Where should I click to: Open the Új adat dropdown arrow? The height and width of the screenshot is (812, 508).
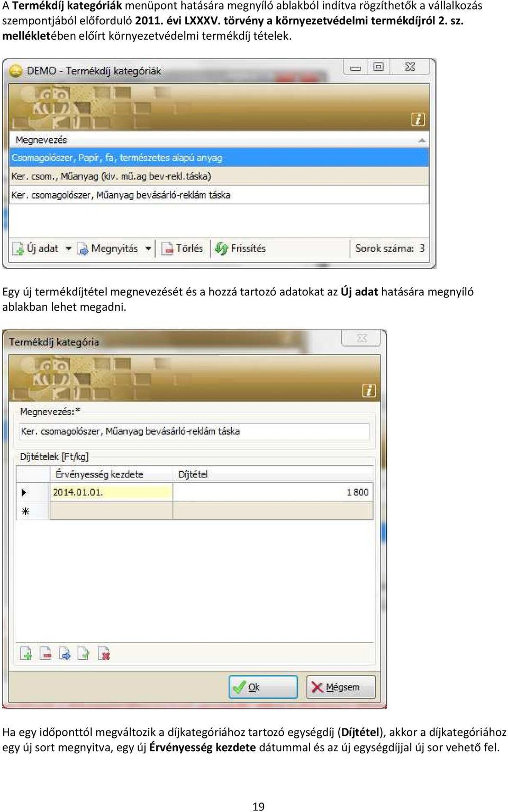[68, 248]
